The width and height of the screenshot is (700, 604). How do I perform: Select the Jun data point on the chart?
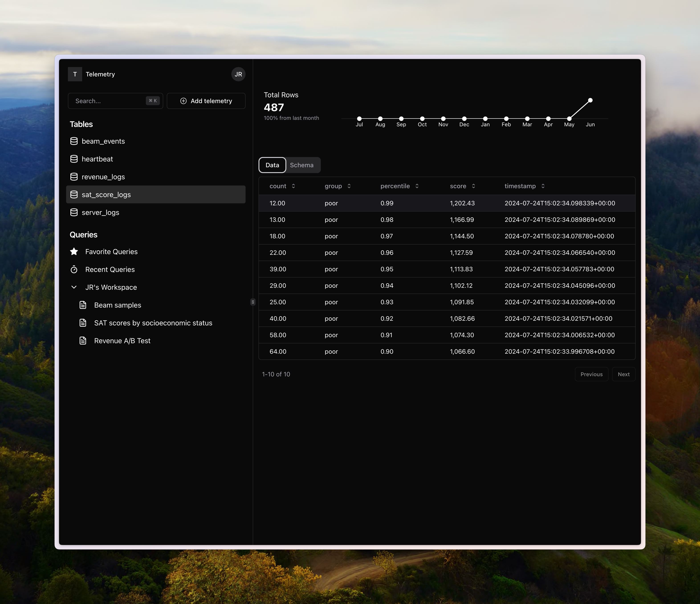coord(590,100)
